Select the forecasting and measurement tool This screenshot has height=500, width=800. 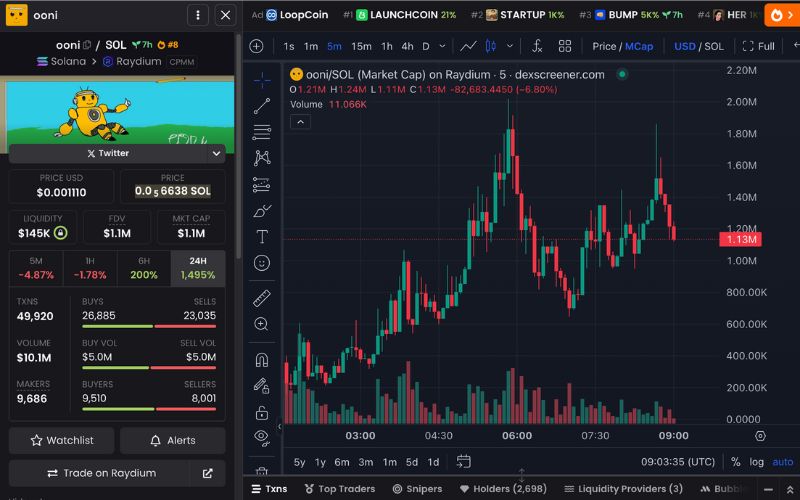tap(262, 184)
